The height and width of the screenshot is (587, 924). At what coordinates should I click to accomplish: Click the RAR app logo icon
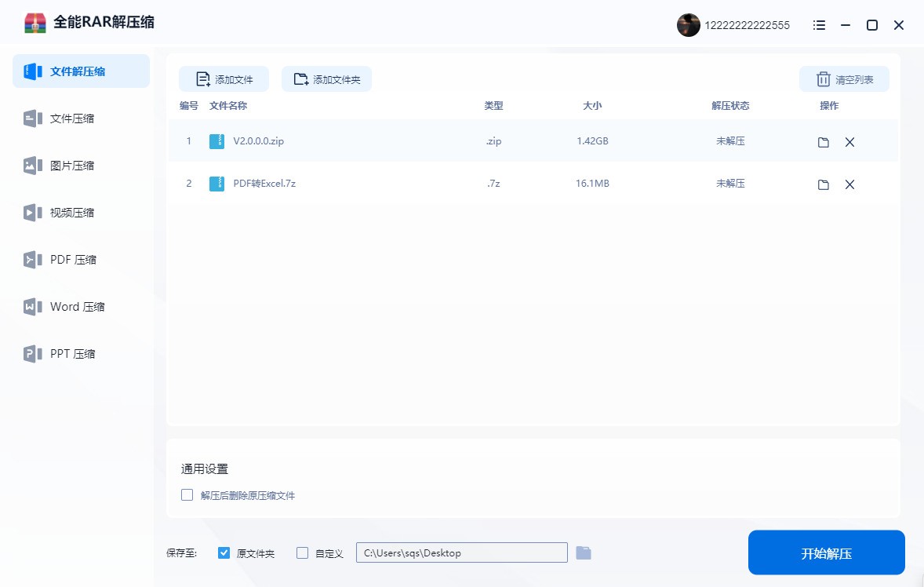[35, 23]
